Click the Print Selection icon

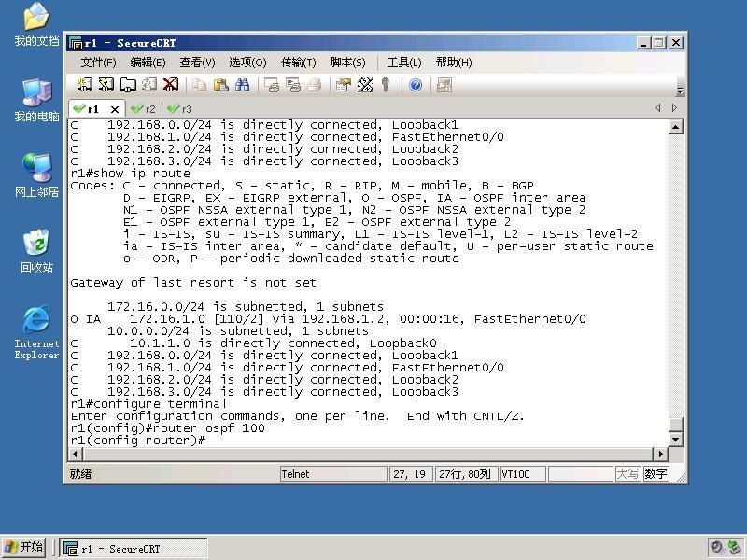pyautogui.click(x=293, y=85)
